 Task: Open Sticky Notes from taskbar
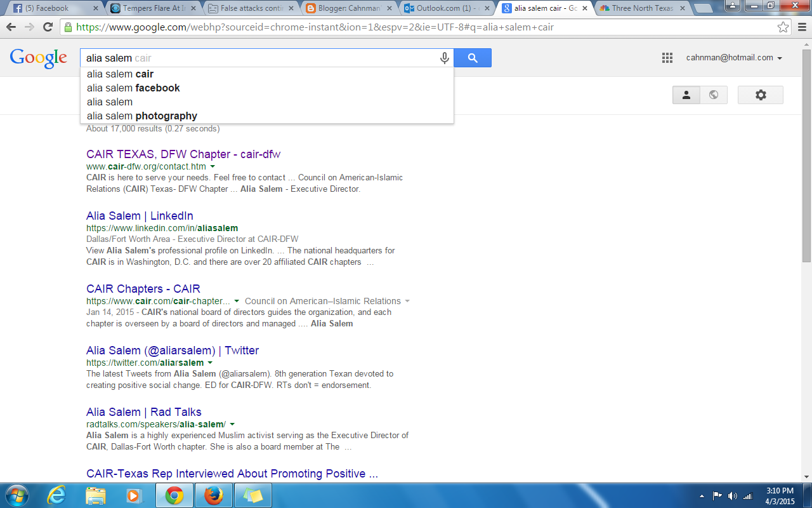point(253,495)
